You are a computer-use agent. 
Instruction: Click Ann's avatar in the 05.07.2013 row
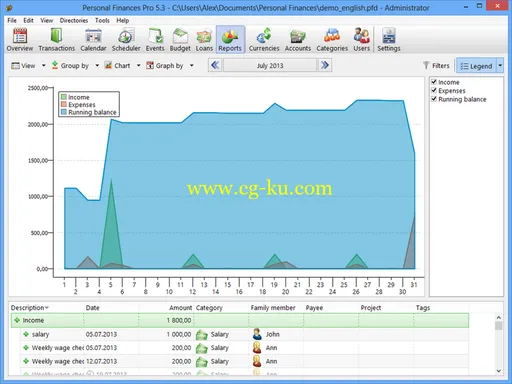pos(257,348)
